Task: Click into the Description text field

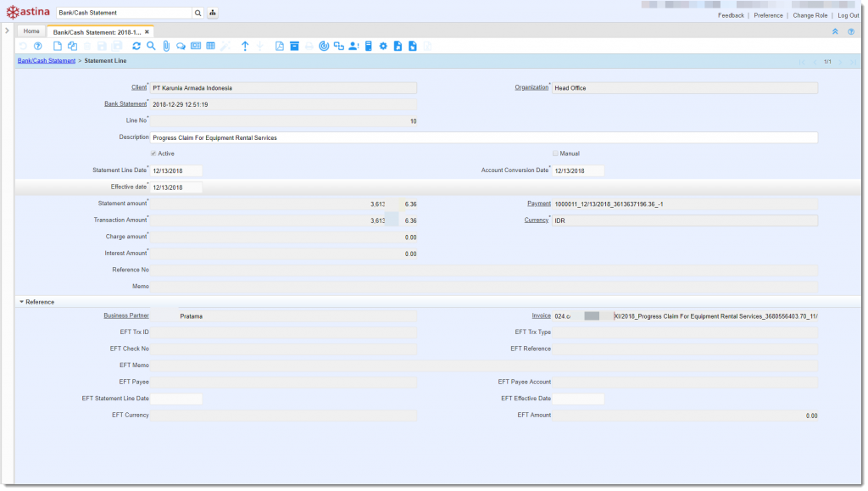Action: [483, 137]
